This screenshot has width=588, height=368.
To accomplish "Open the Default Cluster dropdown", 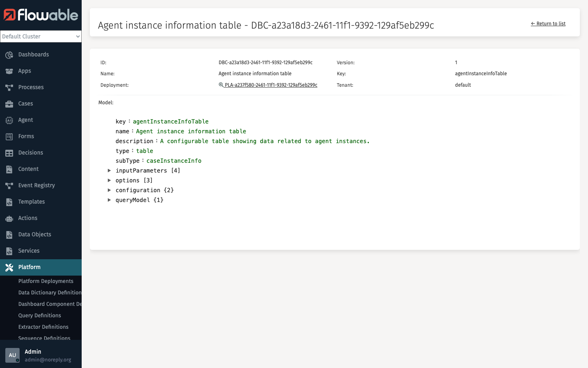I will (x=41, y=36).
